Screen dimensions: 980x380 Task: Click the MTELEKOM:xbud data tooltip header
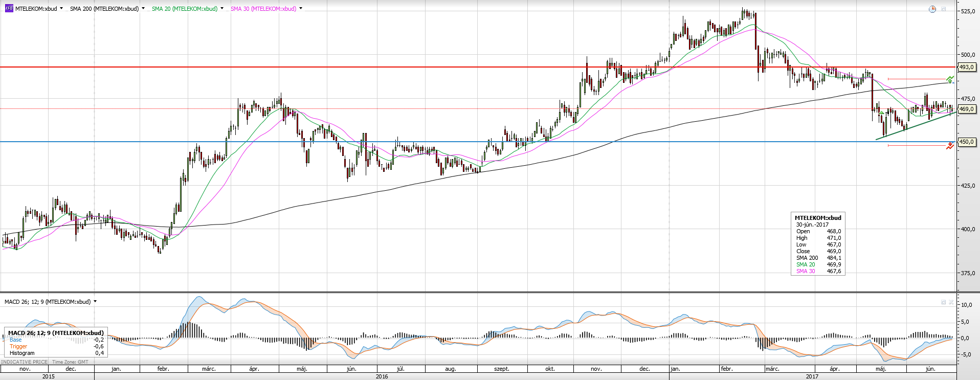818,218
